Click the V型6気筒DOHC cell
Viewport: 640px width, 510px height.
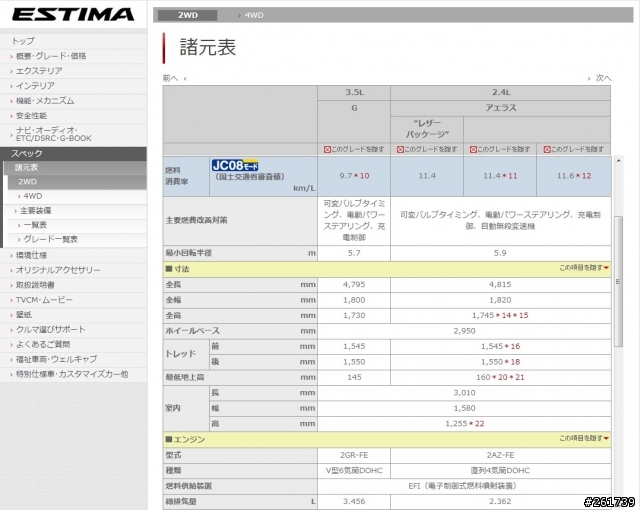(354, 470)
